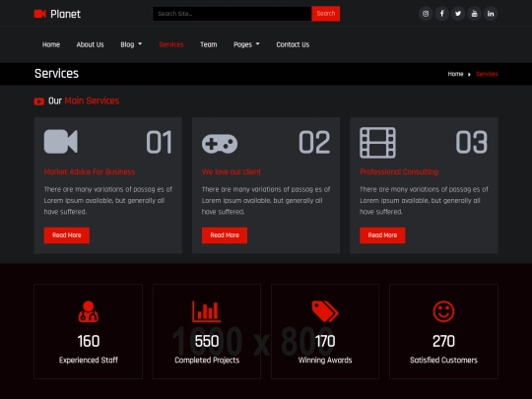Click the number 02 on second card

314,142
